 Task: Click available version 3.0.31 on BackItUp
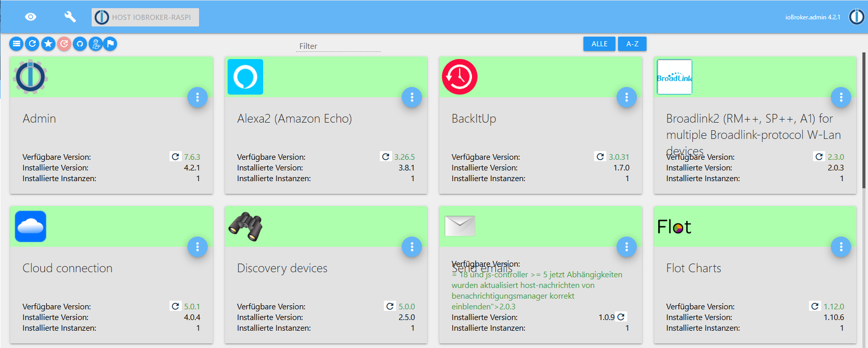[619, 157]
